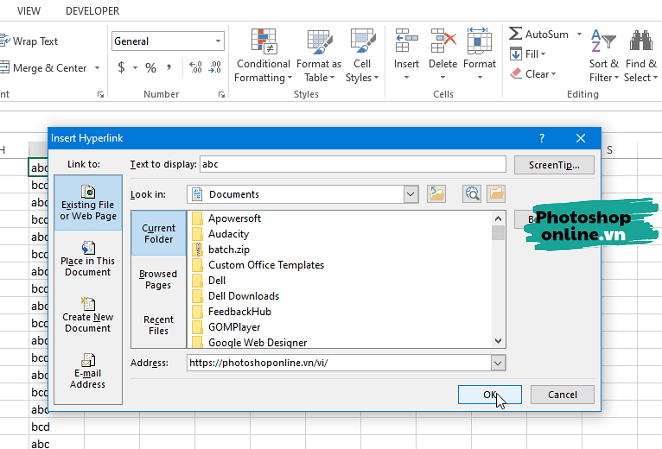Click Browse for File folder icon
Screen dimensions: 662x449
[x=496, y=194]
